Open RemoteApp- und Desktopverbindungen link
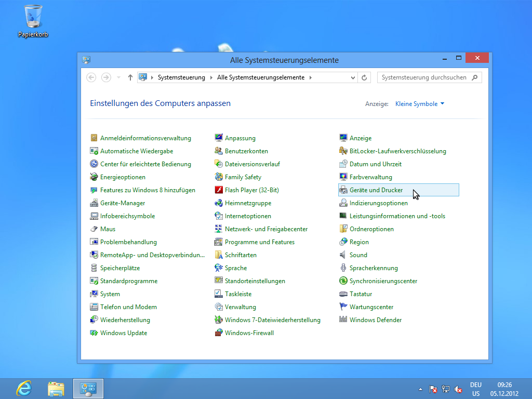Screen dimensions: 532x399 pyautogui.click(x=152, y=255)
